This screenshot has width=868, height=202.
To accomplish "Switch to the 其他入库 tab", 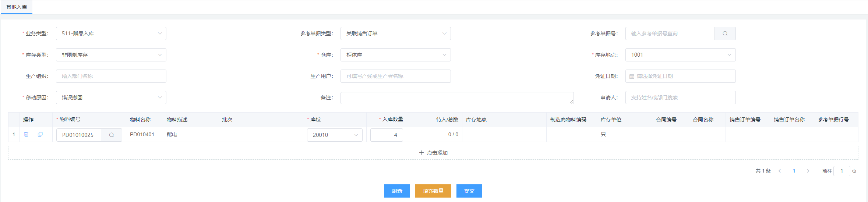I will (x=17, y=7).
